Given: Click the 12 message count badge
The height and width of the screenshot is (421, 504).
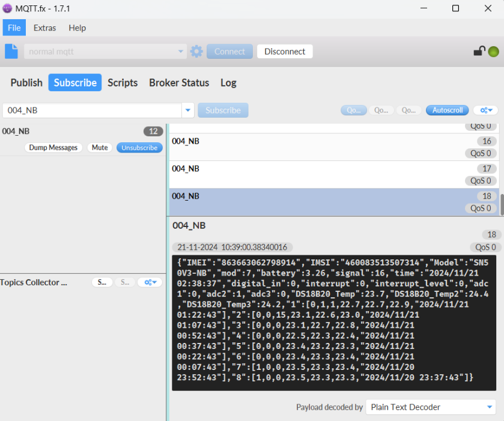Looking at the screenshot, I should 153,131.
